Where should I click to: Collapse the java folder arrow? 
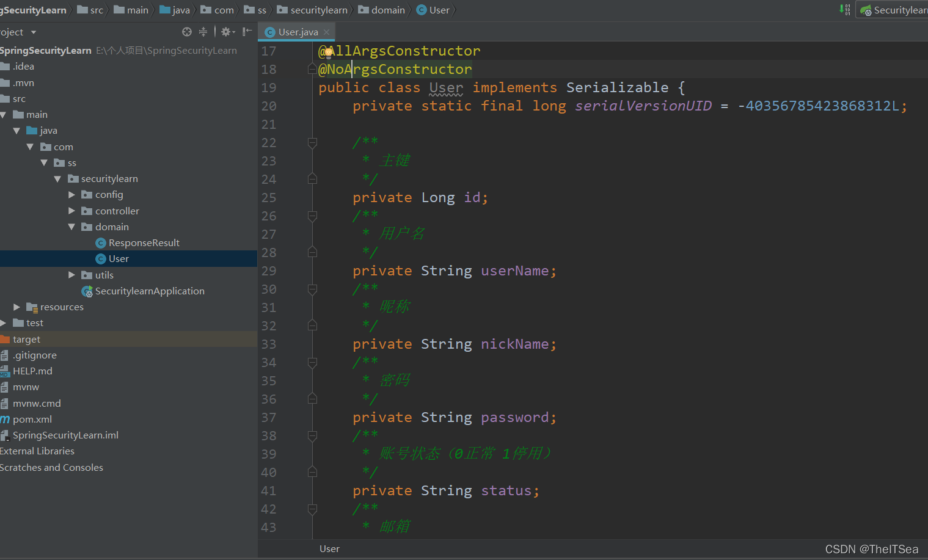(x=16, y=131)
